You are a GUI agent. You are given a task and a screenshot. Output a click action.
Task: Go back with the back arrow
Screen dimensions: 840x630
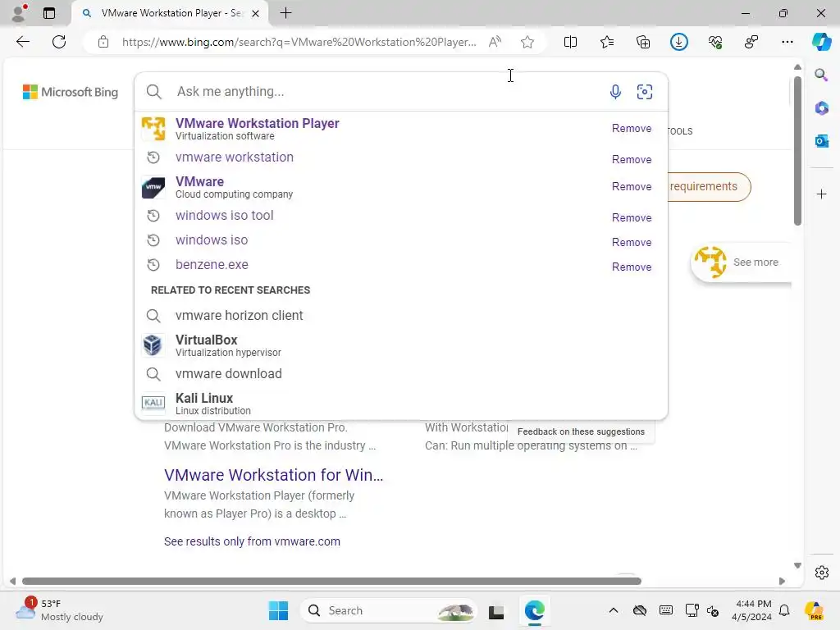pyautogui.click(x=22, y=42)
